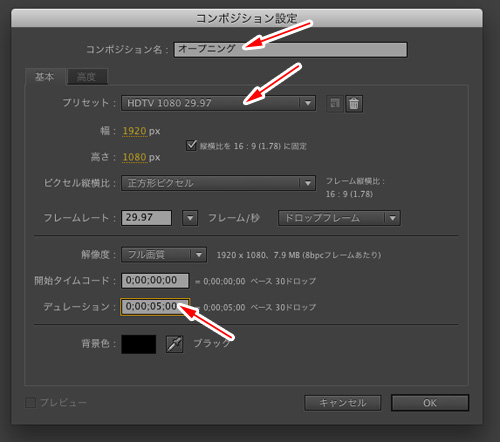The image size is (500, 442).
Task: Open the ピクセル縦横比 dropdown
Action: click(218, 183)
